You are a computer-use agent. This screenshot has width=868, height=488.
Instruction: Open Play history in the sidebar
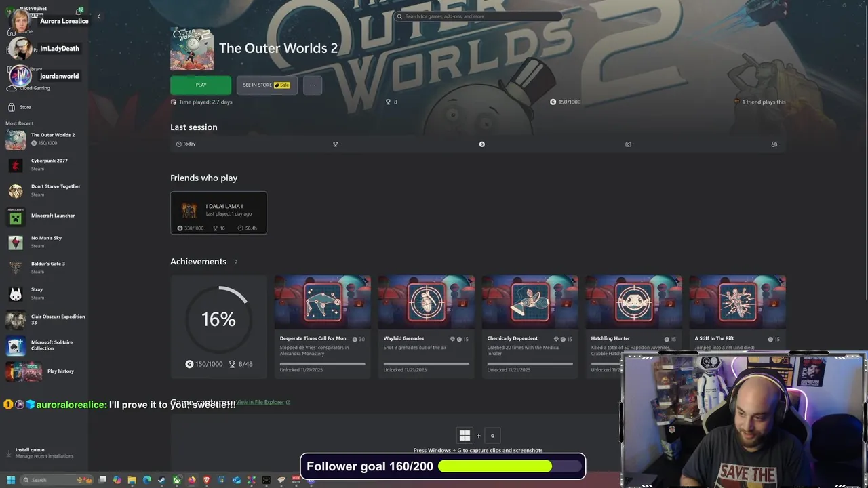[44, 371]
